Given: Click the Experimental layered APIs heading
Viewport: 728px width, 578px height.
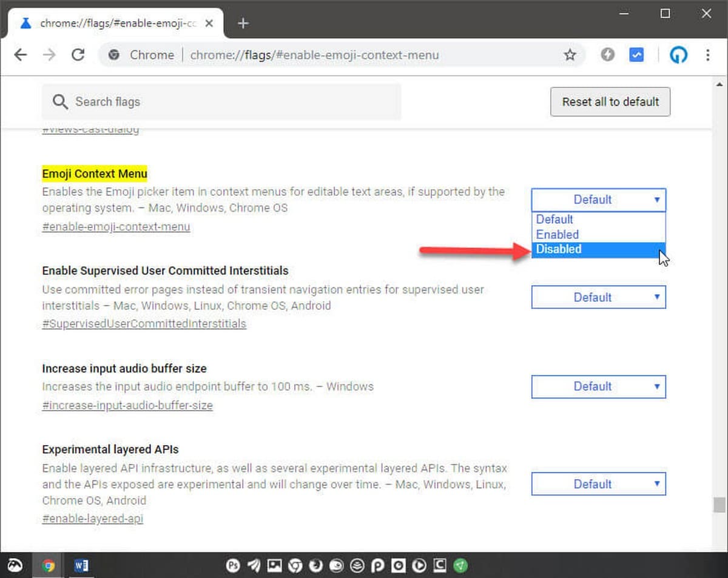Looking at the screenshot, I should (x=110, y=449).
